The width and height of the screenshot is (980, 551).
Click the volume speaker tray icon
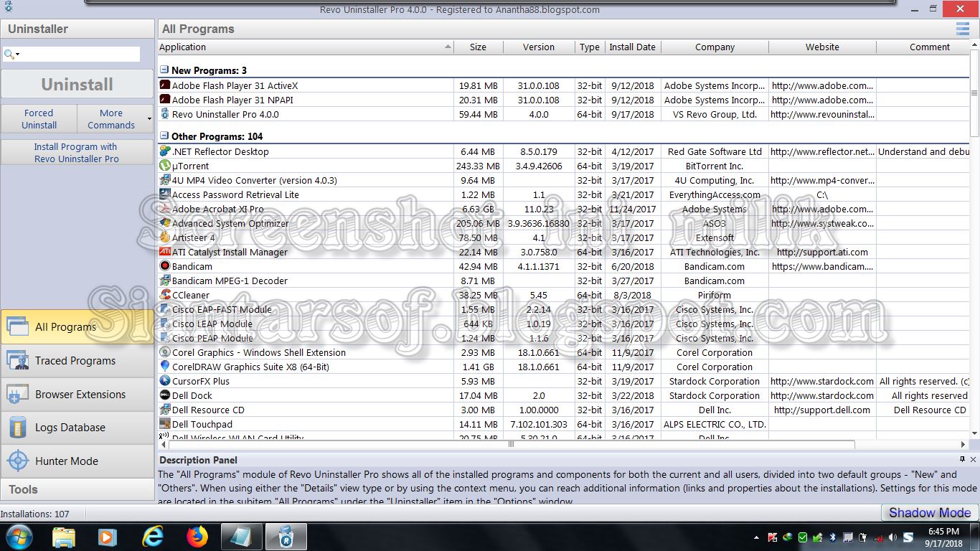click(x=893, y=537)
